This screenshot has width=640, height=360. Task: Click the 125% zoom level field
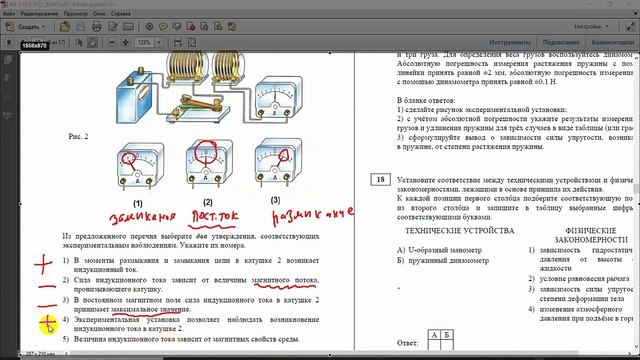[144, 42]
